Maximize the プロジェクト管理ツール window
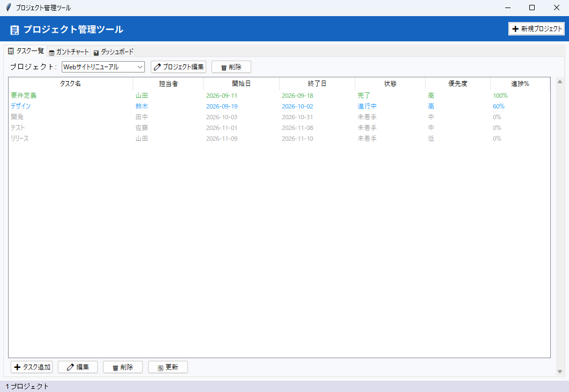This screenshot has width=569, height=392. pyautogui.click(x=531, y=8)
